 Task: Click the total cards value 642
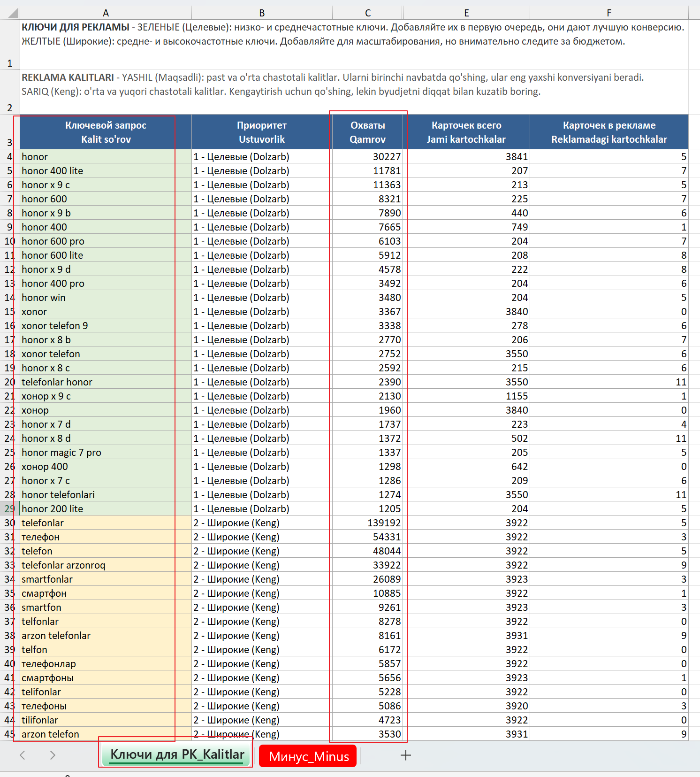coord(466,466)
